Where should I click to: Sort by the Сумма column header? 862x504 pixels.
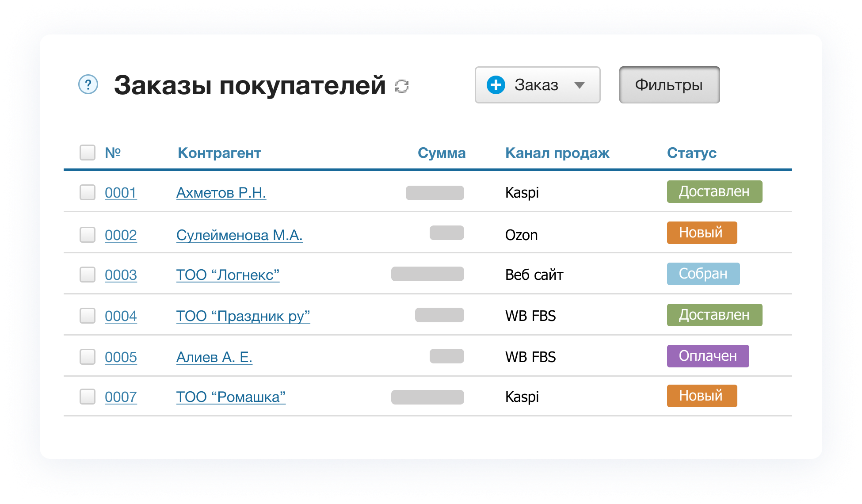click(x=441, y=153)
